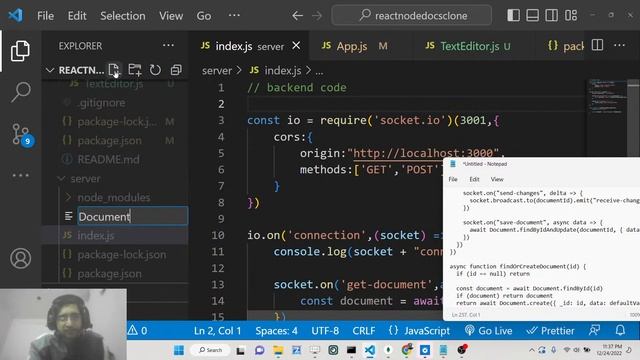Image resolution: width=640 pixels, height=360 pixels.
Task: Change indentation via Spaces: 4
Action: click(x=276, y=331)
